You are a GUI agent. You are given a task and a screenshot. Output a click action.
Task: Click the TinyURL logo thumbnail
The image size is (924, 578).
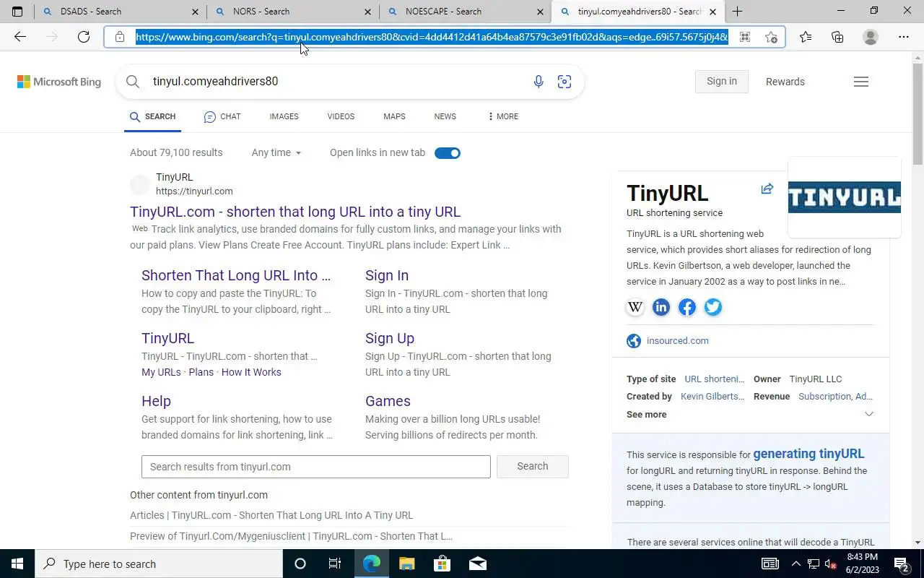pos(844,197)
